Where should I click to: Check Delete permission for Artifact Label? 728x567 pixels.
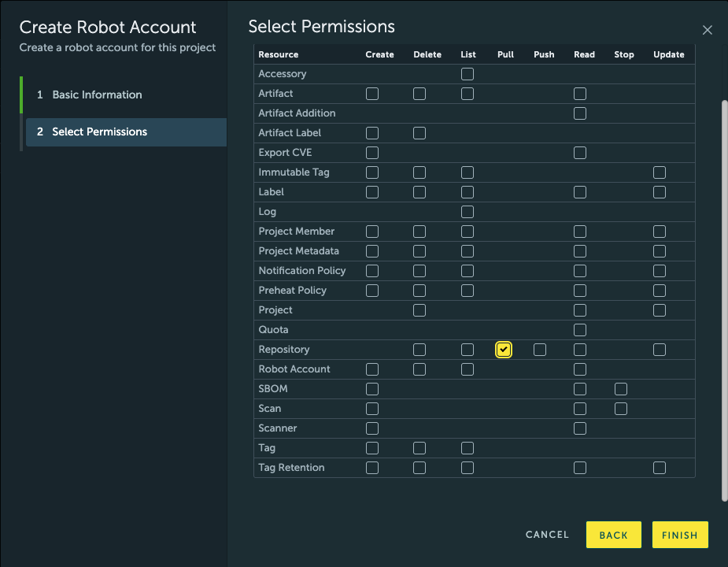419,132
